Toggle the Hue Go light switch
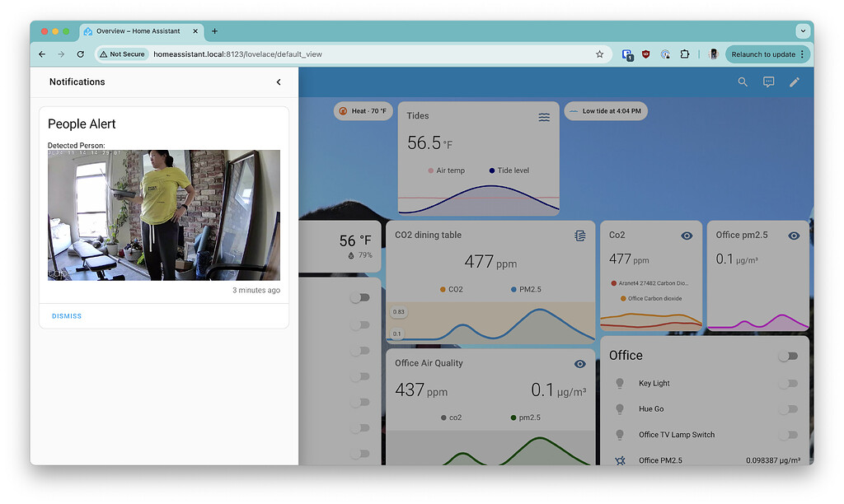 click(x=790, y=408)
